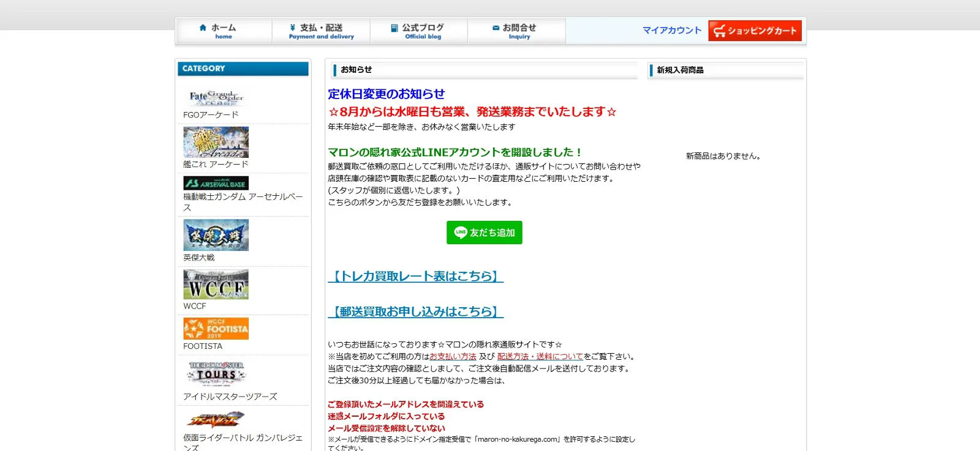The width and height of the screenshot is (980, 451).
Task: Select the Idolmaster TOURS logo
Action: click(216, 373)
